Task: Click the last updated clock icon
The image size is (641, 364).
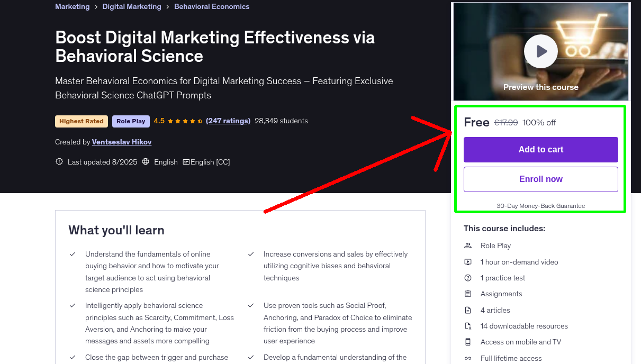Action: 59,161
